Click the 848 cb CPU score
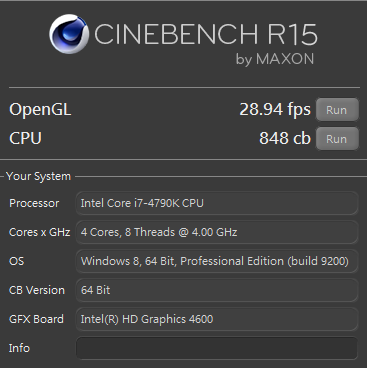Image resolution: width=367 pixels, height=368 pixels. [285, 138]
